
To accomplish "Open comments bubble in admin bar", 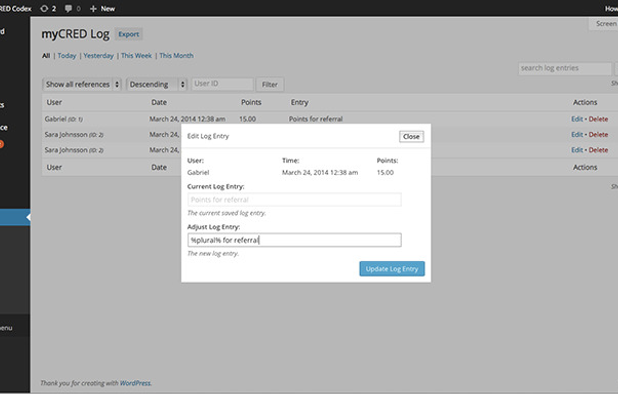I will pyautogui.click(x=73, y=9).
